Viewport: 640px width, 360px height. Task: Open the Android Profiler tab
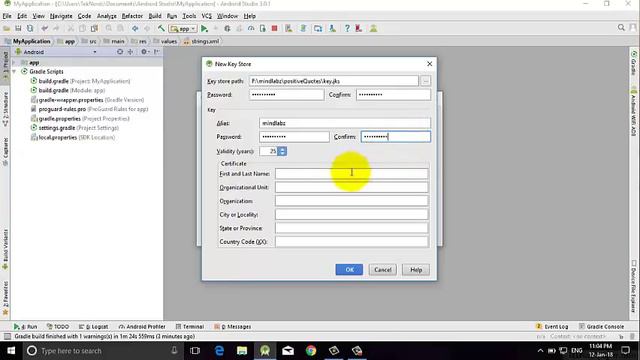coord(142,327)
